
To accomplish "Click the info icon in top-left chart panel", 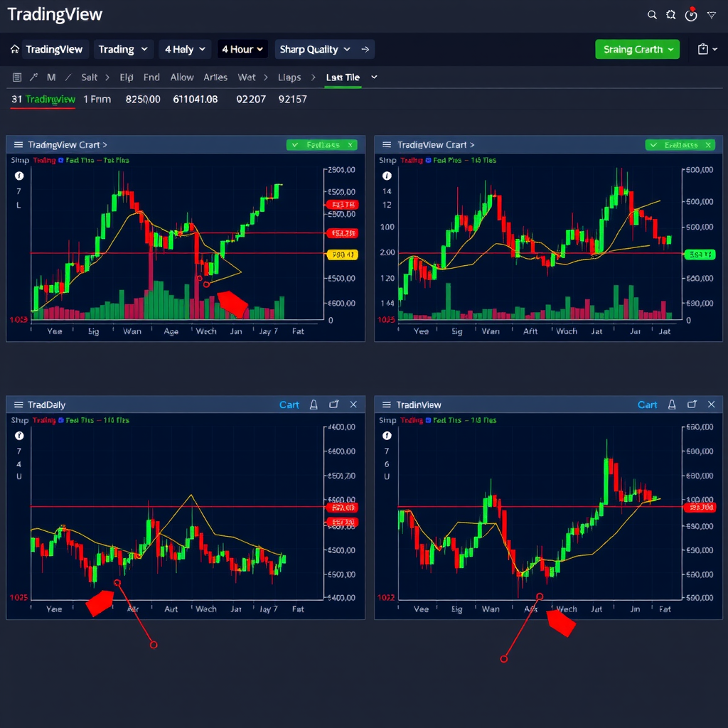I will click(x=19, y=176).
